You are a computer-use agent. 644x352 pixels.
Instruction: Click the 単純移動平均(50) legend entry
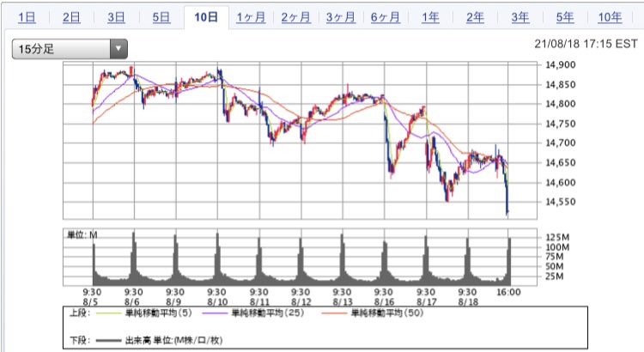[x=387, y=313]
